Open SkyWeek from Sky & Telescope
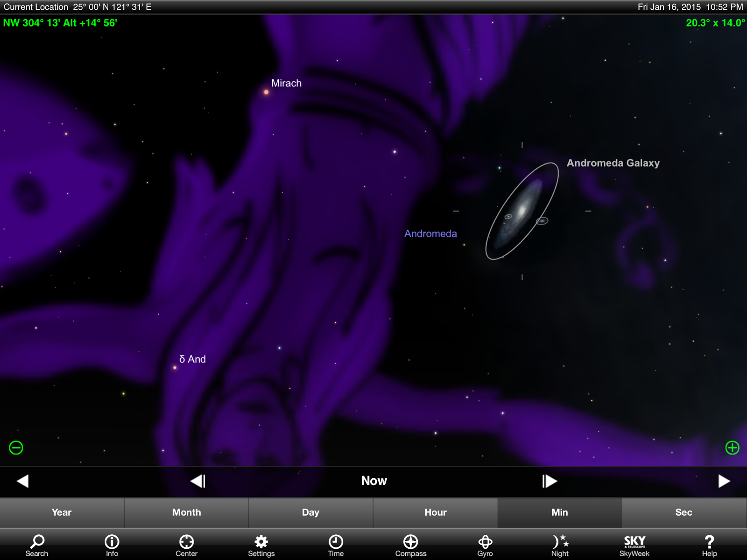This screenshot has height=560, width=747. (x=634, y=546)
